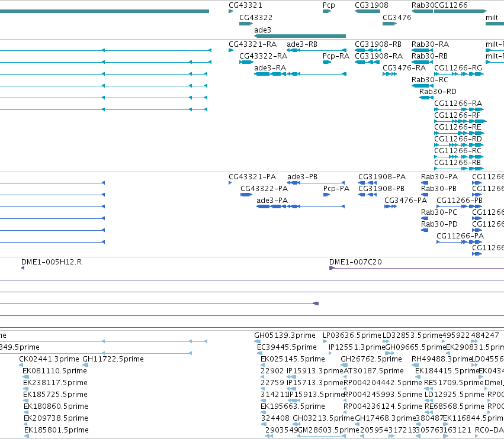
Task: Select transcript CG11266-RF
Action: pos(460,121)
